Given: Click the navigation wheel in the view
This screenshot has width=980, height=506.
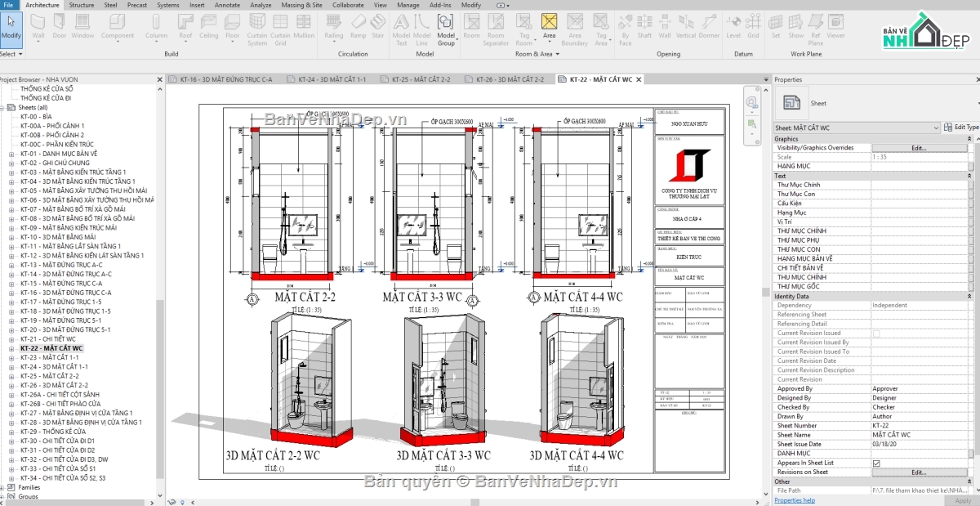Looking at the screenshot, I should 751,101.
